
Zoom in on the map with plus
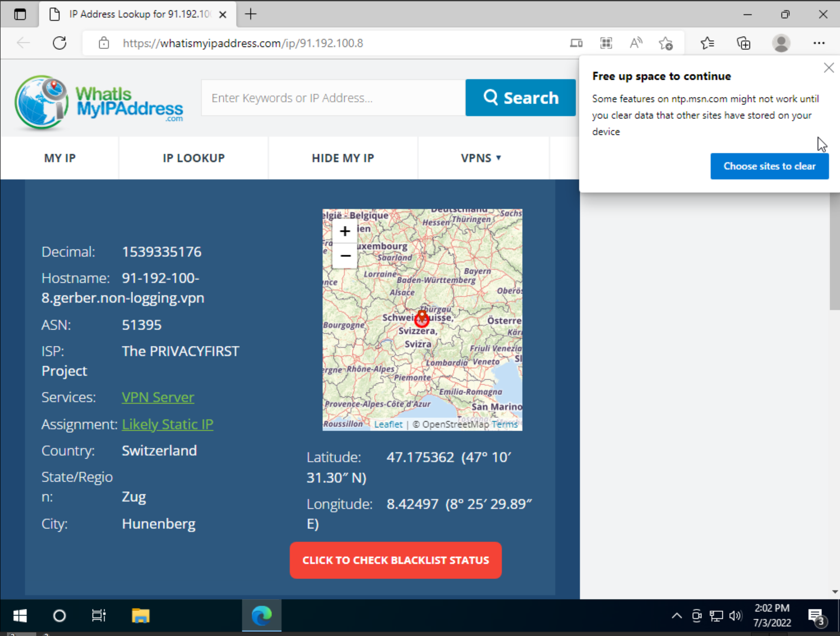point(345,231)
